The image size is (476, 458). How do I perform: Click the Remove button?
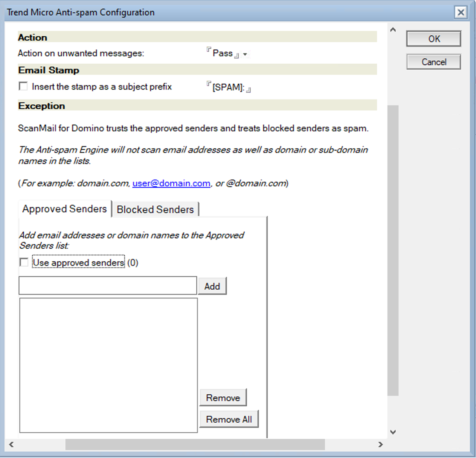click(x=223, y=397)
